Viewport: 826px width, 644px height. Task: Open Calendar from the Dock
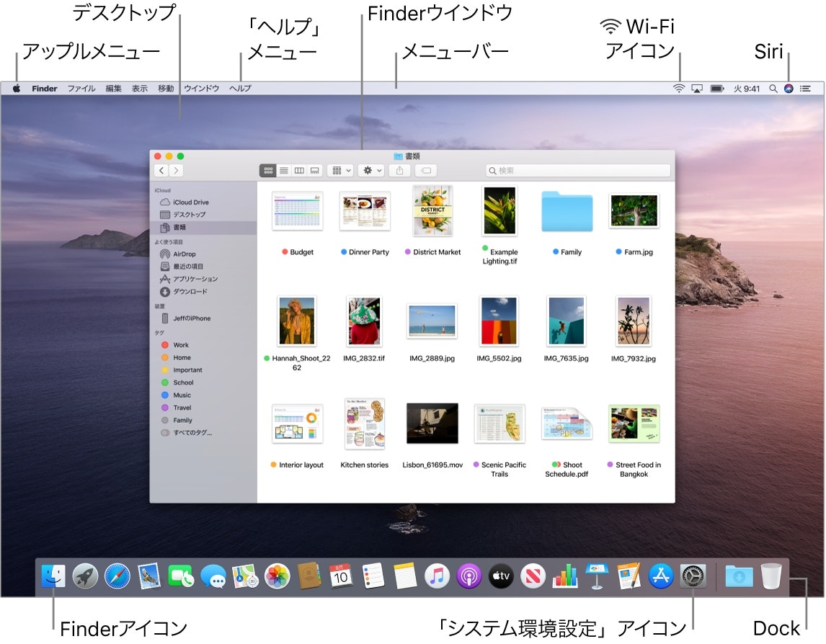click(x=341, y=576)
